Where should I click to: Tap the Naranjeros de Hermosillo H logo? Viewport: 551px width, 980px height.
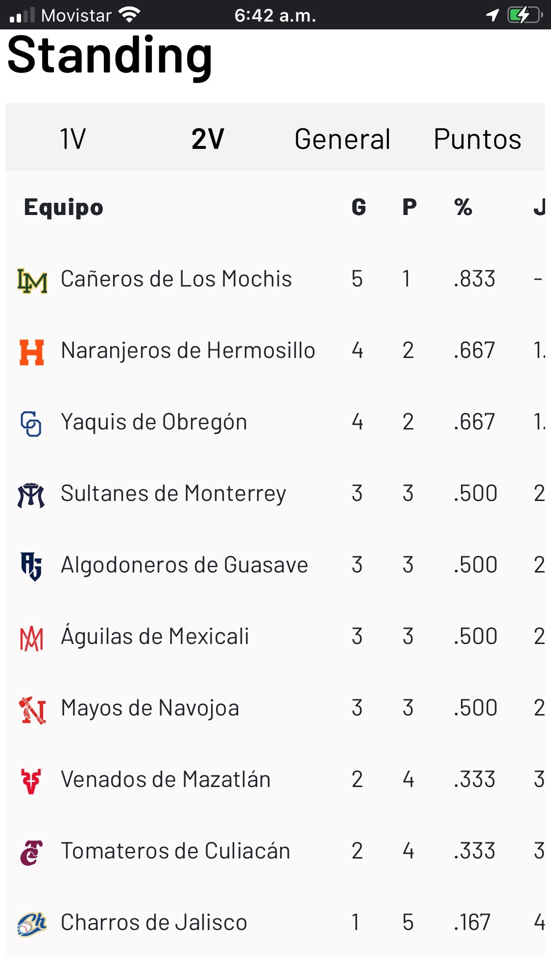32,352
